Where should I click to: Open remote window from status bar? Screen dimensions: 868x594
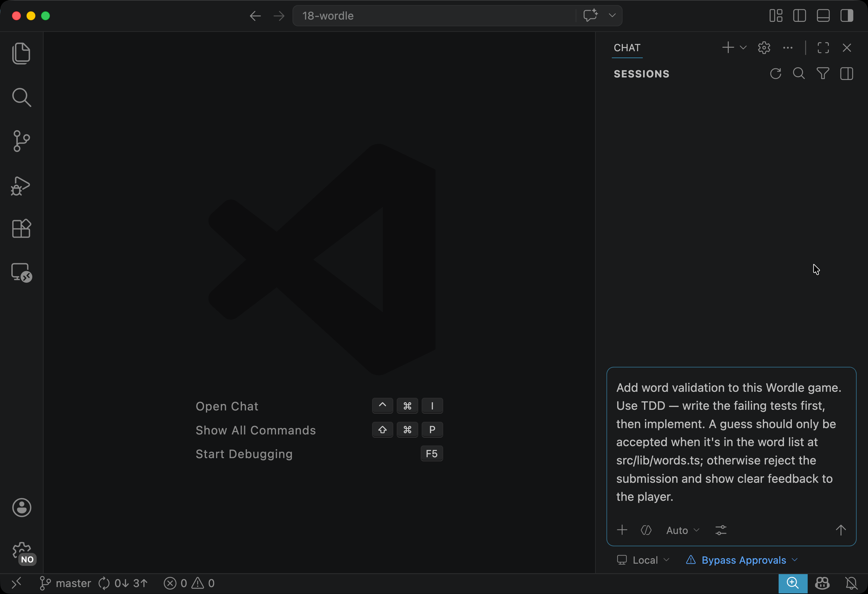16,583
